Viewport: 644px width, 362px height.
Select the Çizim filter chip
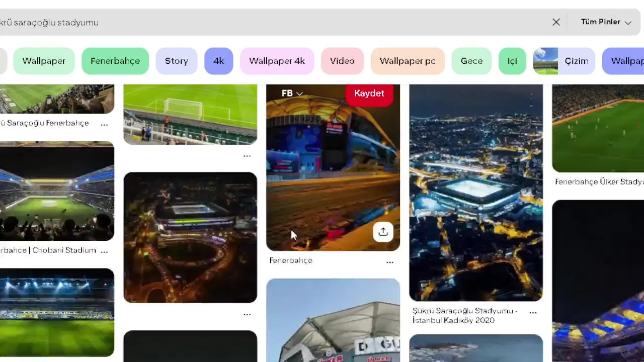coord(564,61)
